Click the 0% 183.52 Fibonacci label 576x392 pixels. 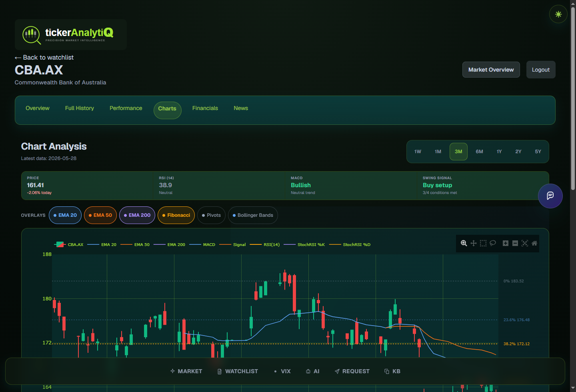[514, 281]
